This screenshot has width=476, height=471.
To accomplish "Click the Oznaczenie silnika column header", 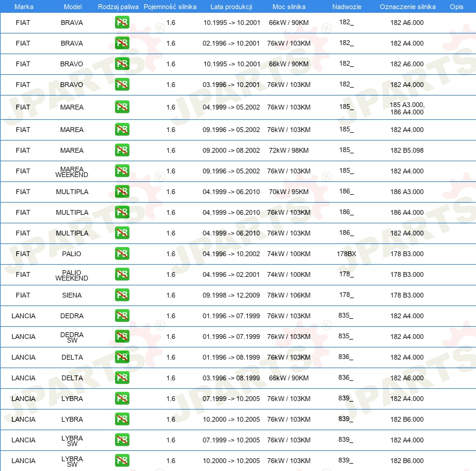I will (408, 7).
